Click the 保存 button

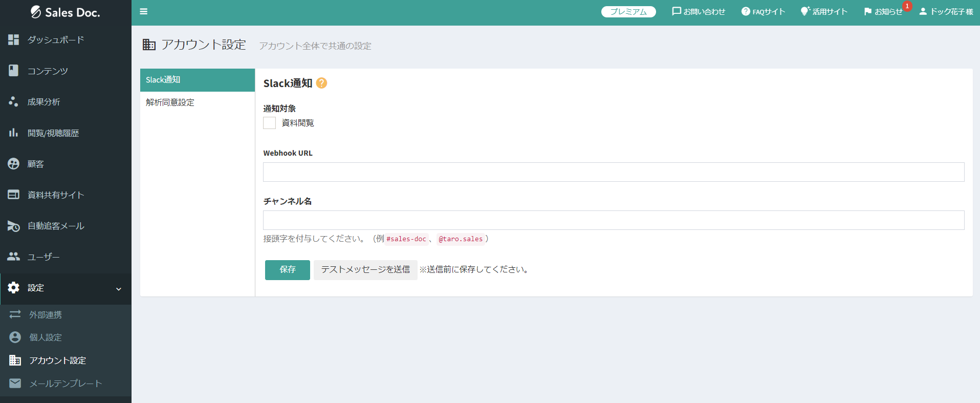point(287,270)
